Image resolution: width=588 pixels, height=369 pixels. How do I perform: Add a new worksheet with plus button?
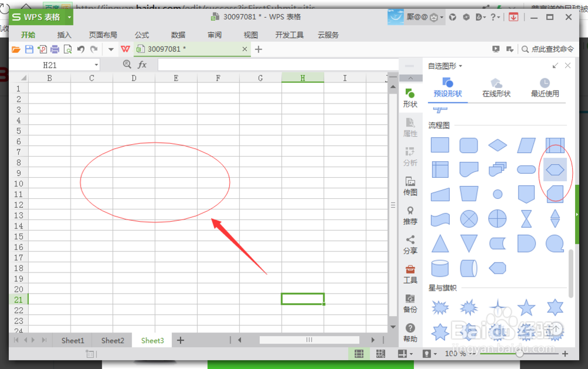(x=181, y=340)
